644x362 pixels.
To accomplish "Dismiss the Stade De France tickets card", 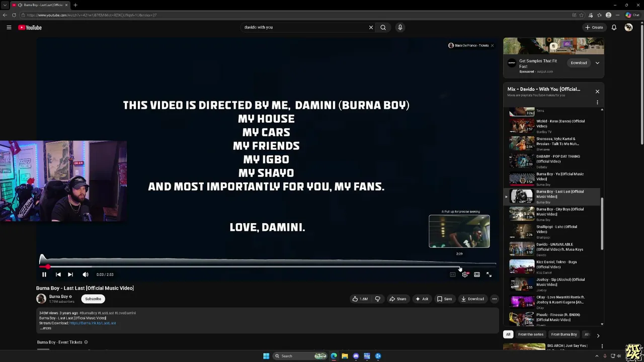I will click(492, 45).
